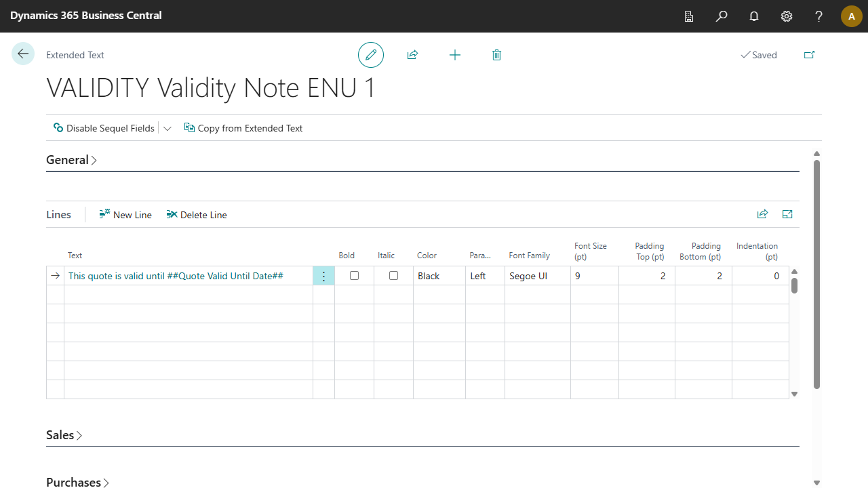868x488 pixels.
Task: Toggle the Italic checkbox
Action: pyautogui.click(x=393, y=276)
